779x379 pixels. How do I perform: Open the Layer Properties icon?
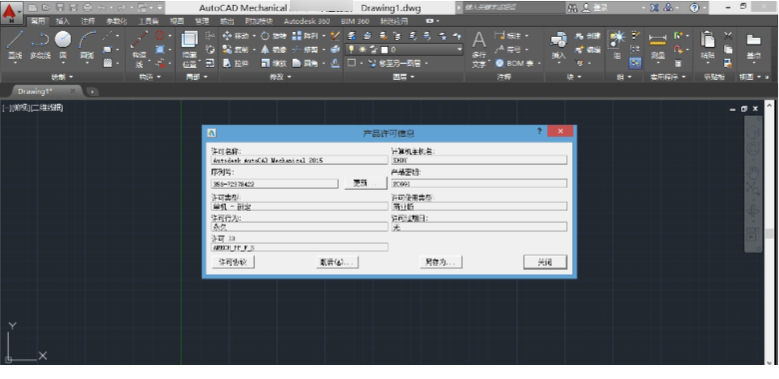click(x=351, y=36)
